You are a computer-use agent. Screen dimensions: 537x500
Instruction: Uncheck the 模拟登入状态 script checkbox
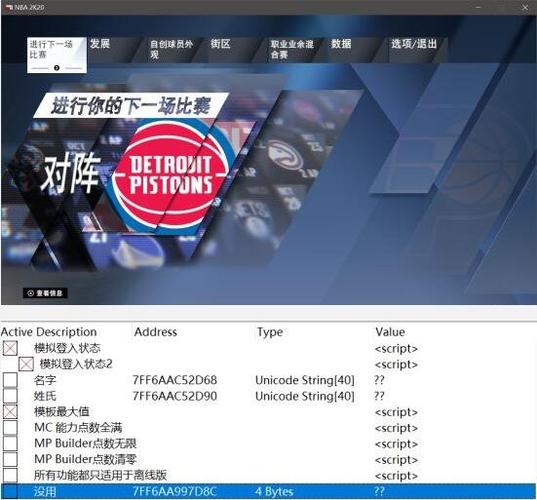coord(10,348)
